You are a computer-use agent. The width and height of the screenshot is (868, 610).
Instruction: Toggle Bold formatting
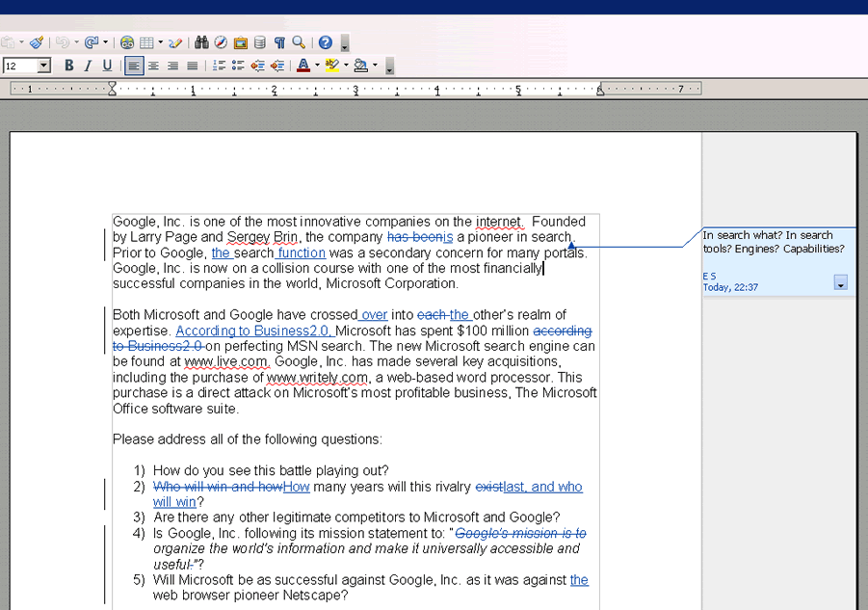coord(68,66)
